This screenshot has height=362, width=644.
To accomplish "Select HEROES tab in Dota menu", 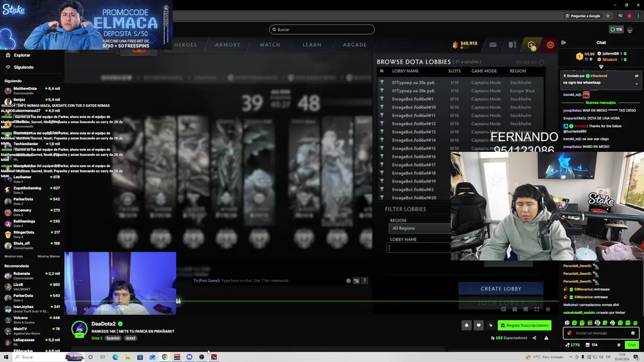I will [x=185, y=45].
